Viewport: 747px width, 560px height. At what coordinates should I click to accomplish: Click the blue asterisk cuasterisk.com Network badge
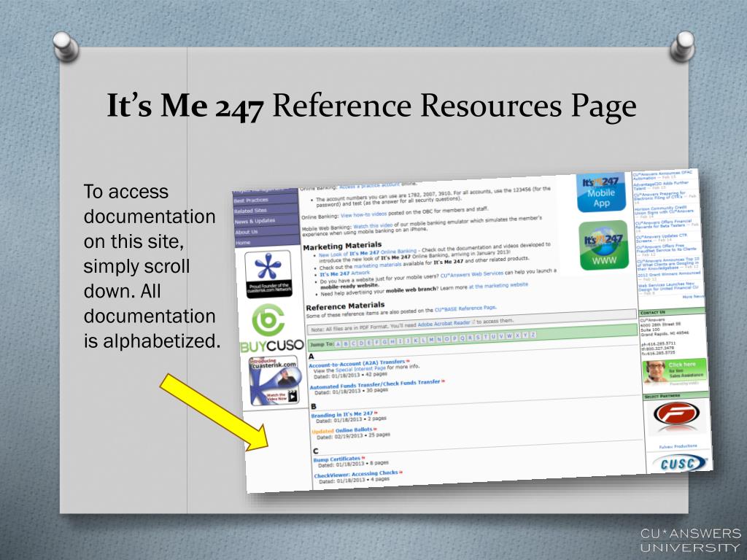[x=268, y=274]
